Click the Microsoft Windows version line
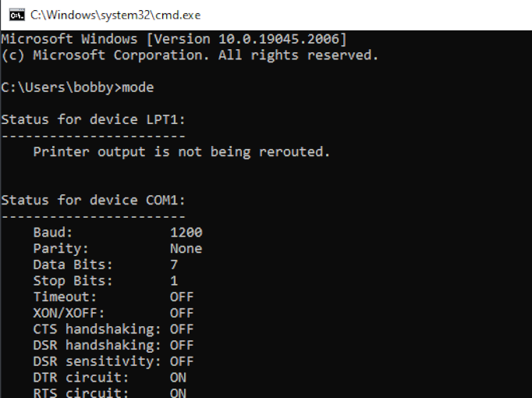 point(174,39)
